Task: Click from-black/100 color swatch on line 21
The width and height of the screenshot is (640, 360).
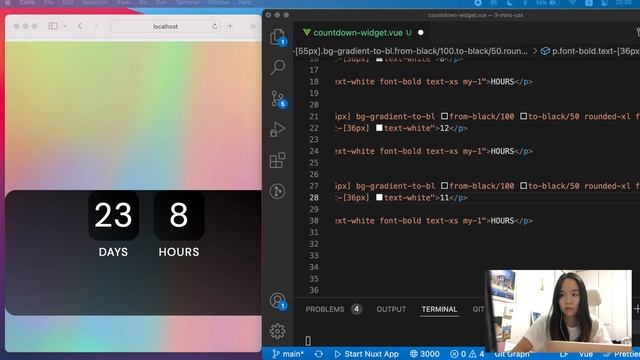Action: tap(444, 116)
